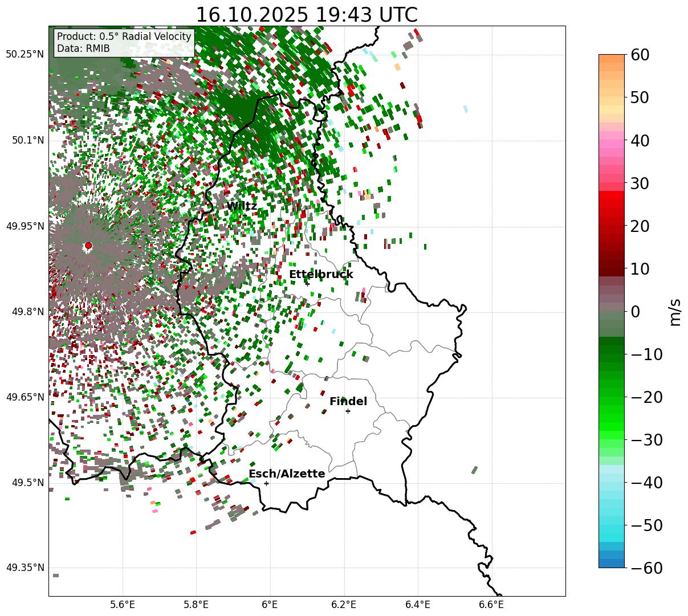The width and height of the screenshot is (688, 616).
Task: Click the 49.35°N latitude label
Action: tap(25, 568)
